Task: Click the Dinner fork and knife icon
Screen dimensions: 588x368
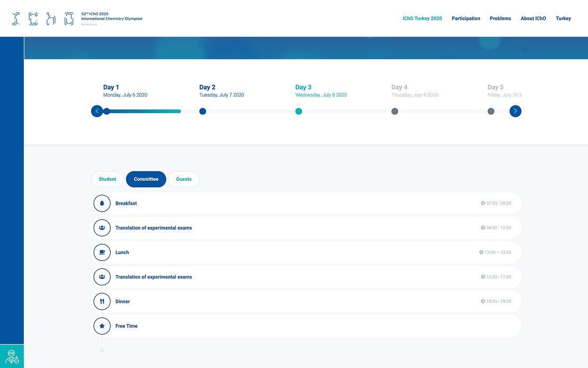Action: [102, 302]
